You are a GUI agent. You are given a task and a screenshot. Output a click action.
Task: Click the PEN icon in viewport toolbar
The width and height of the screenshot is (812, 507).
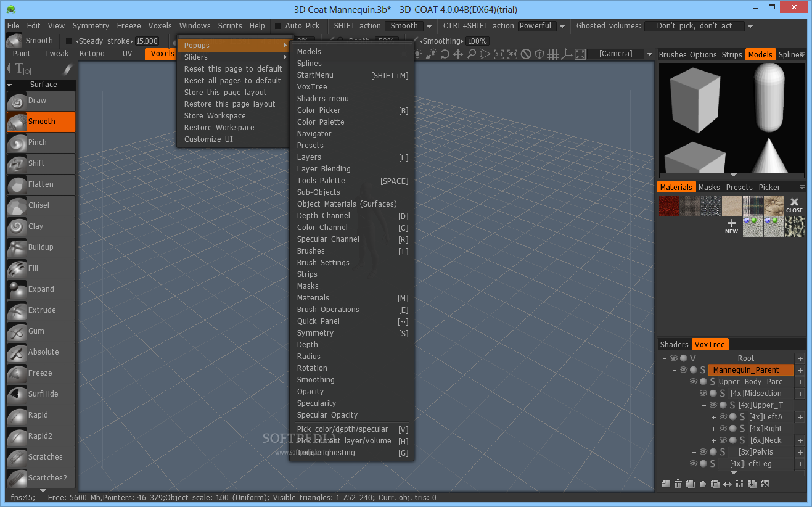tap(512, 54)
